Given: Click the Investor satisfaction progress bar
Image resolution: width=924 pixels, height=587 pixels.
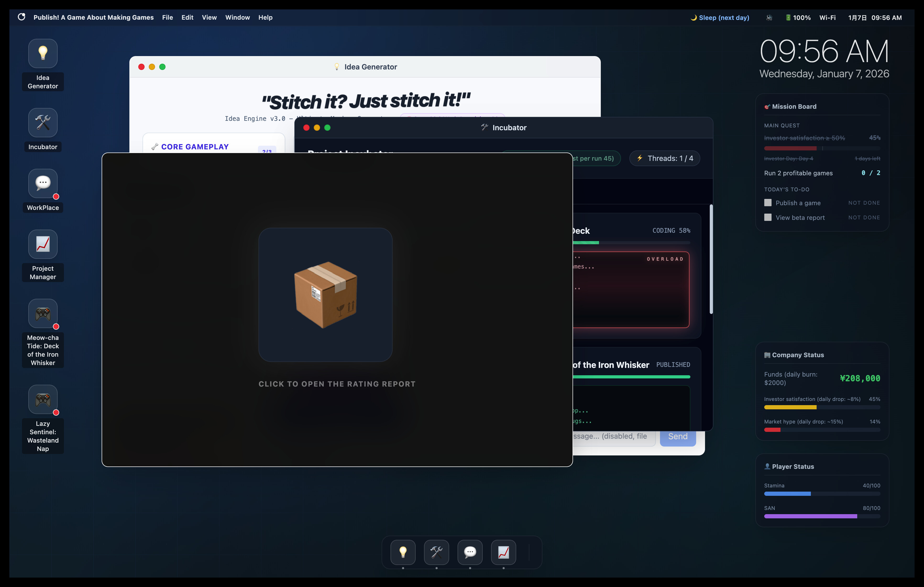Looking at the screenshot, I should pos(822,407).
